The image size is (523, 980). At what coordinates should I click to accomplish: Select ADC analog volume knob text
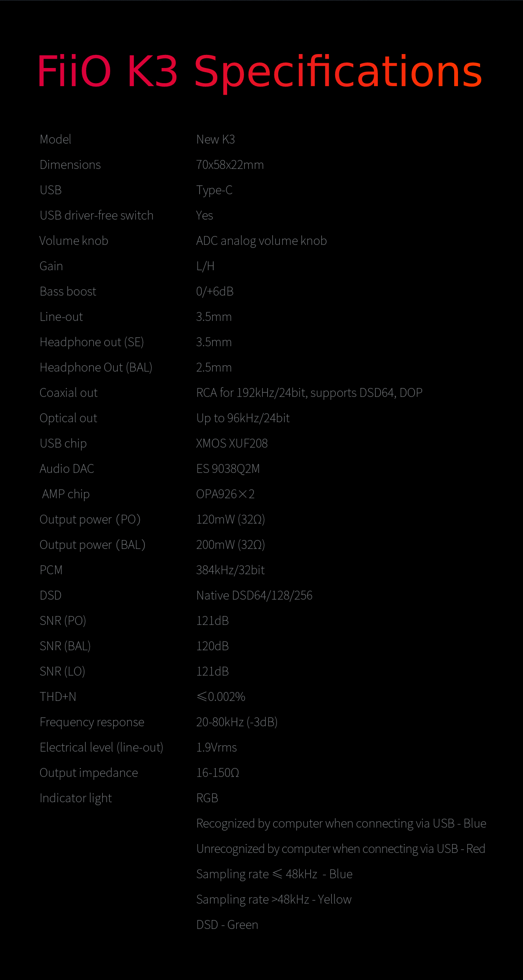coord(261,241)
